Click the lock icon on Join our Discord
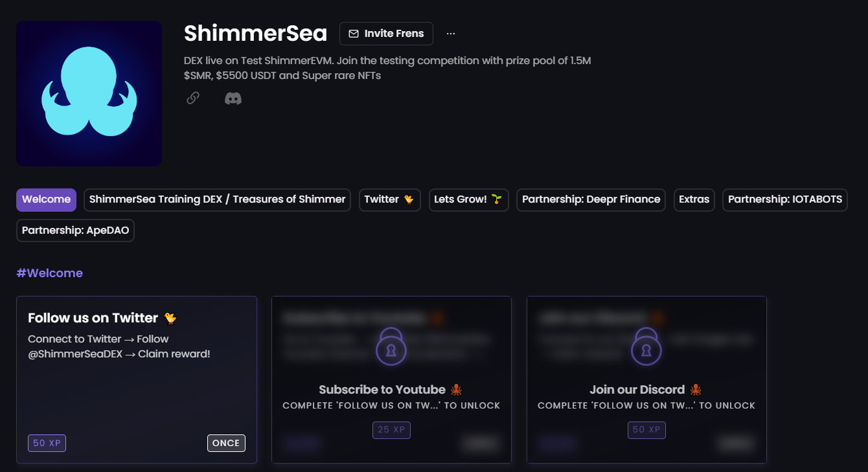Image resolution: width=868 pixels, height=472 pixels. pos(646,346)
